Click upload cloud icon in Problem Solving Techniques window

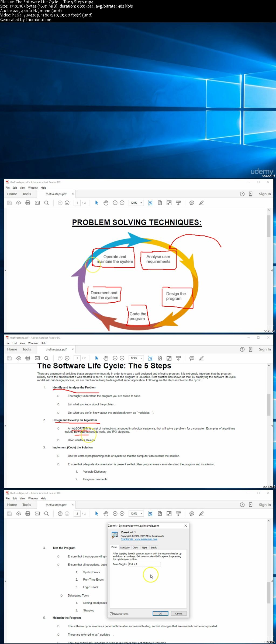(x=19, y=203)
